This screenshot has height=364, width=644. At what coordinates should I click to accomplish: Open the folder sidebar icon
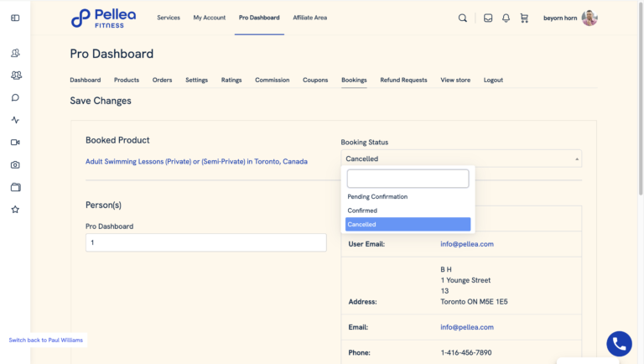15,187
